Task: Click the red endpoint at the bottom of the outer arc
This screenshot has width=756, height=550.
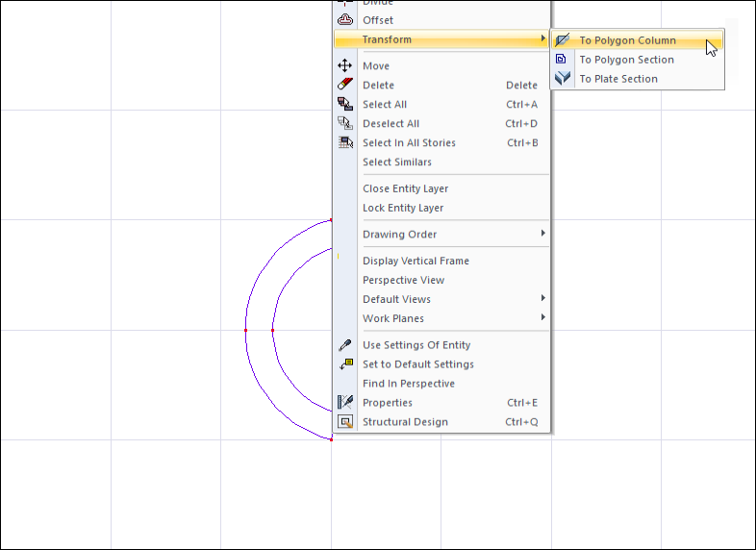Action: point(331,439)
